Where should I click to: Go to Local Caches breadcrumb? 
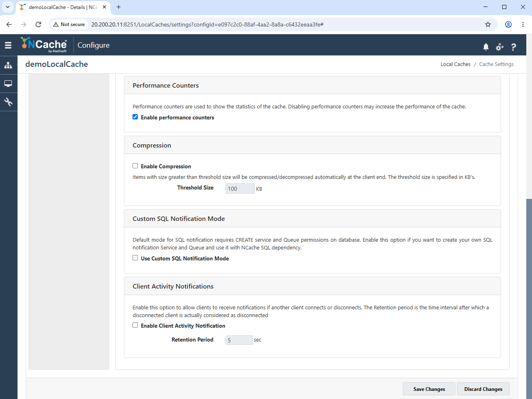pyautogui.click(x=455, y=64)
